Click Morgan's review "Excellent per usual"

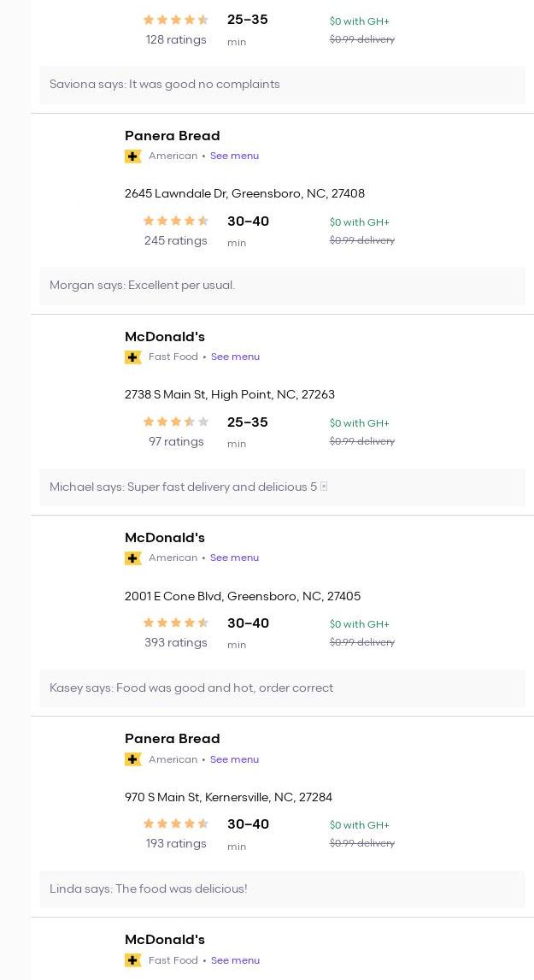[x=142, y=286]
